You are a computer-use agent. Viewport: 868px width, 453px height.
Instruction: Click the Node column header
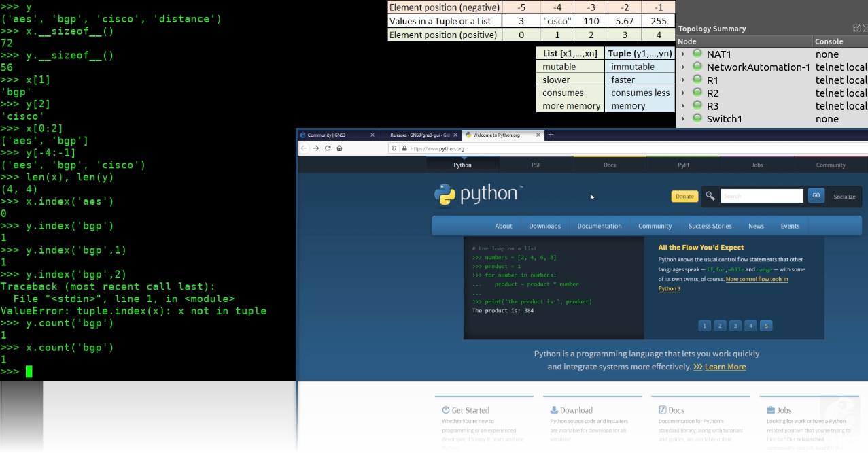click(745, 41)
